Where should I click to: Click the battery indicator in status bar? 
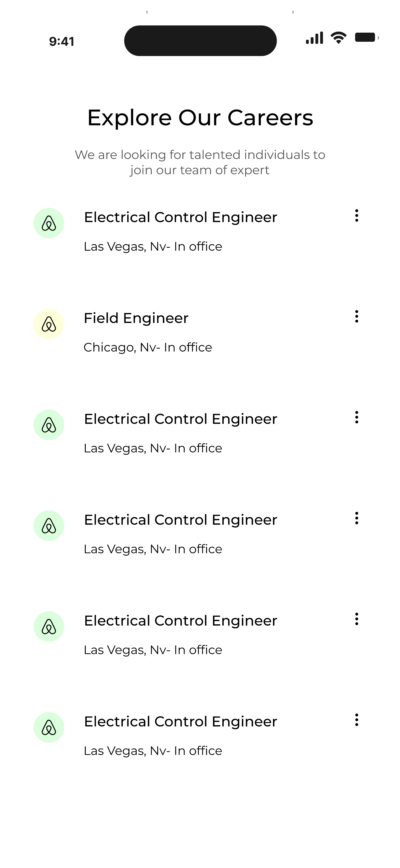(367, 37)
